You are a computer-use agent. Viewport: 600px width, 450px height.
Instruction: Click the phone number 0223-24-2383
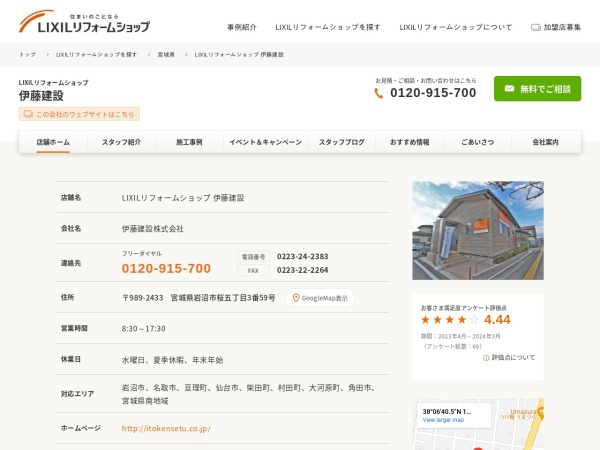[303, 256]
